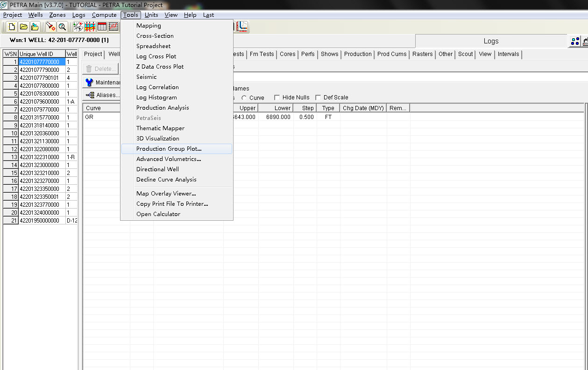The height and width of the screenshot is (370, 588).
Task: Select Seismic from the Tools menu
Action: tap(177, 77)
